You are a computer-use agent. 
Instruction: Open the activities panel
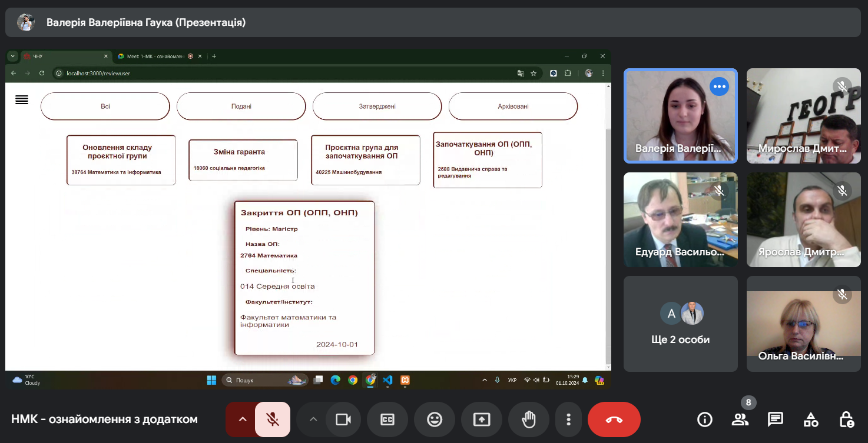[811, 419]
